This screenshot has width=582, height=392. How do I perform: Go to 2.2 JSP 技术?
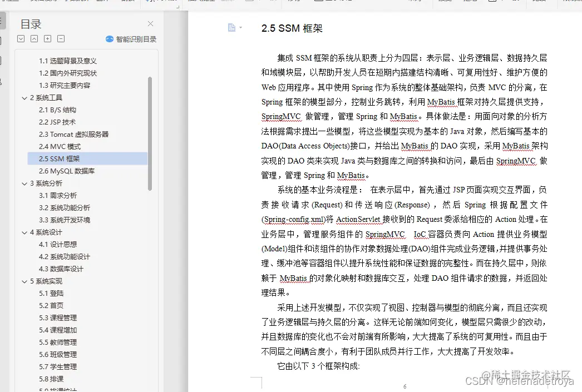click(x=57, y=122)
